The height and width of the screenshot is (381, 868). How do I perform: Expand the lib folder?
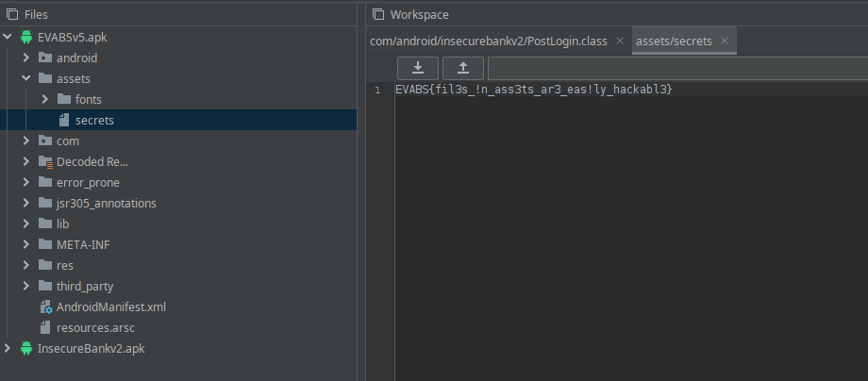pyautogui.click(x=26, y=224)
